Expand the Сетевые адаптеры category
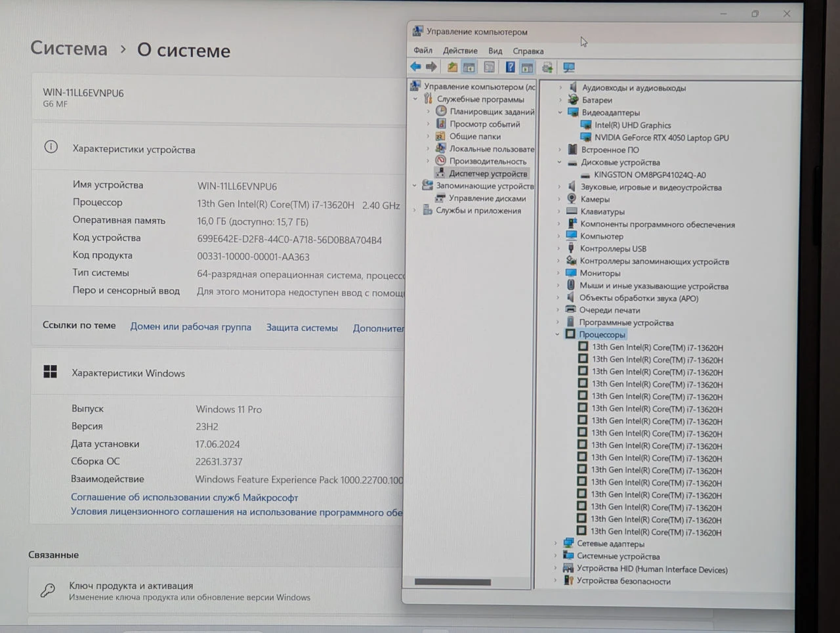 pyautogui.click(x=556, y=544)
